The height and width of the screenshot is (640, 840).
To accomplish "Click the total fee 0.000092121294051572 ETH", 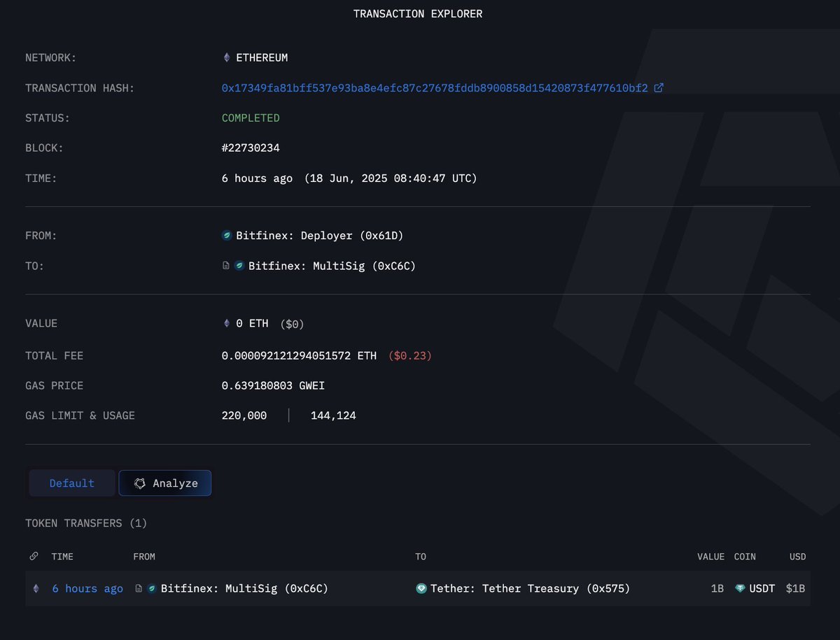I will pos(299,356).
